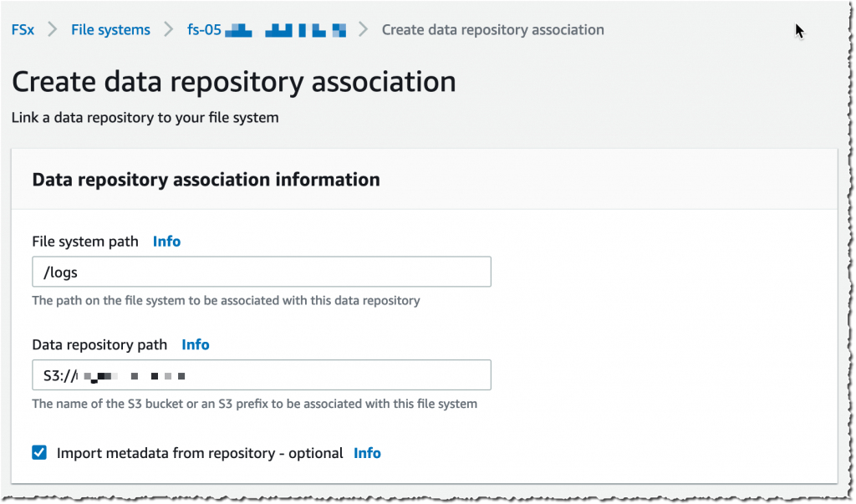Open the Info link beside File system path

(x=166, y=242)
